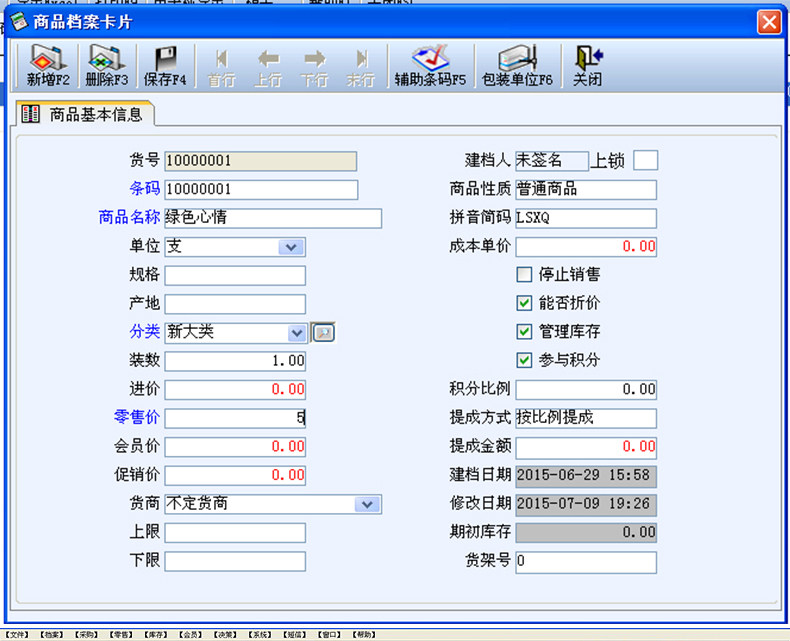Click the 提成金额 input field
The image size is (790, 641).
(x=586, y=447)
